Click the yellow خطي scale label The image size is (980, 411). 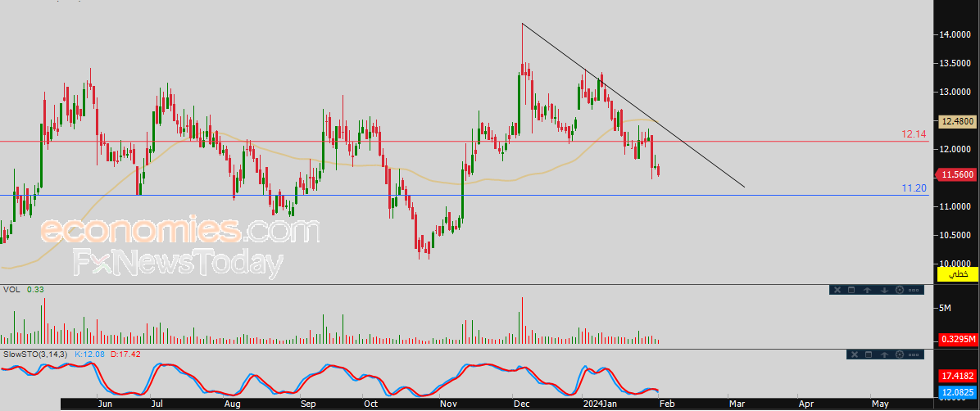[x=957, y=274]
